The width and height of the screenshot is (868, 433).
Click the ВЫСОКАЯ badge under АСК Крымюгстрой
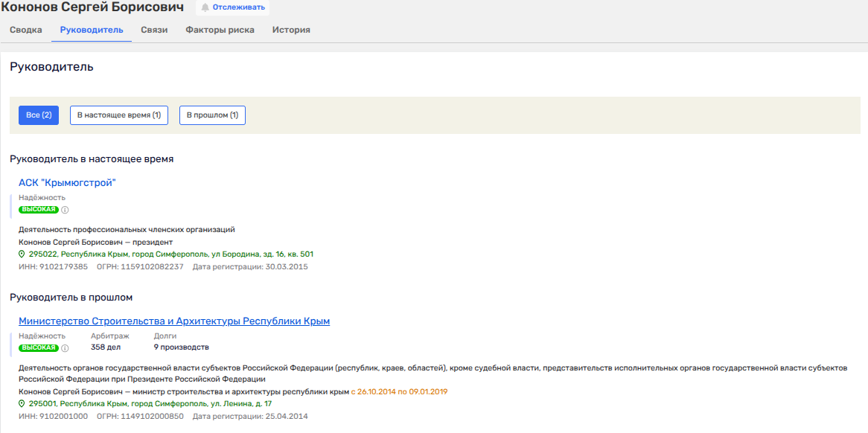39,210
